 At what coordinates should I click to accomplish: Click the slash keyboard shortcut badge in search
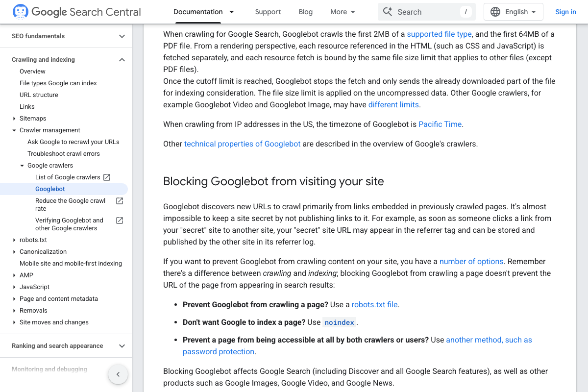tap(465, 12)
